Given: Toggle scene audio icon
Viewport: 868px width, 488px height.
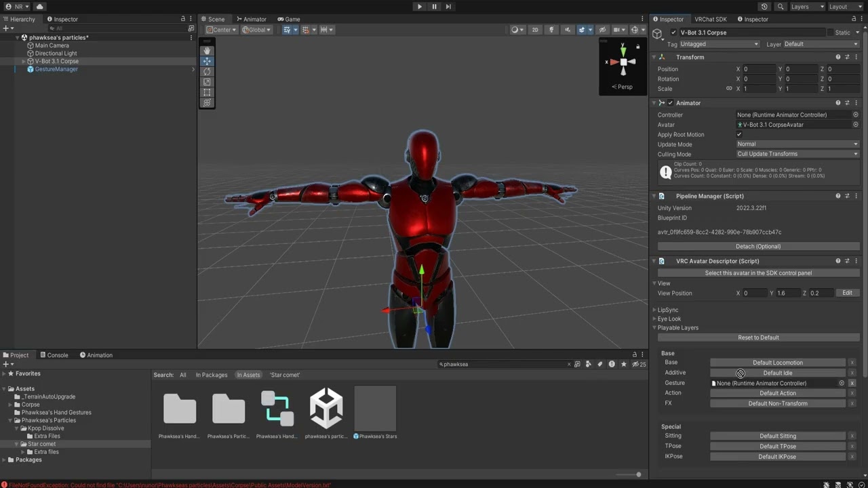Looking at the screenshot, I should (x=568, y=30).
